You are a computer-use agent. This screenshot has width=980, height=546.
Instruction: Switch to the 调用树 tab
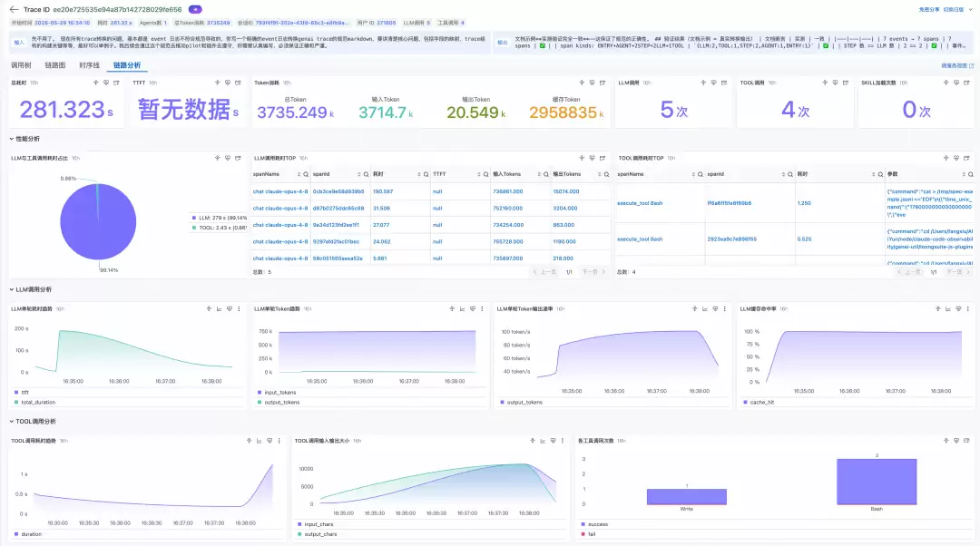coord(21,65)
